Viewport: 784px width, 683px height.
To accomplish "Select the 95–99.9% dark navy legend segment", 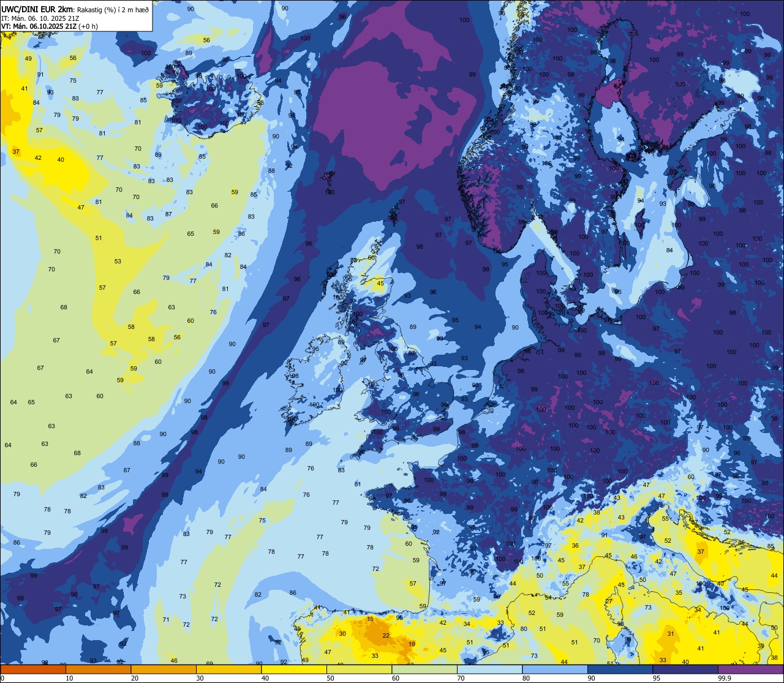I will pos(685,669).
